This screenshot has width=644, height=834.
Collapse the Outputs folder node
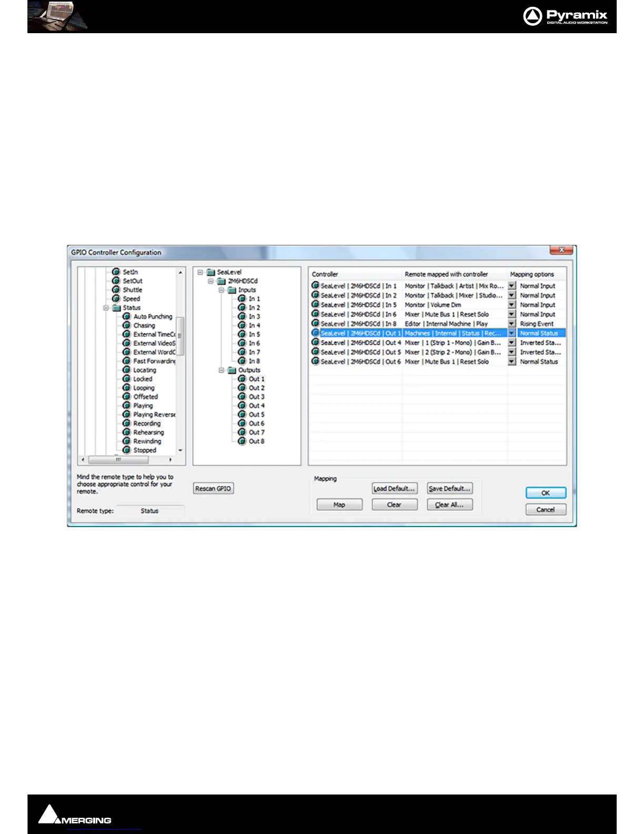(221, 370)
